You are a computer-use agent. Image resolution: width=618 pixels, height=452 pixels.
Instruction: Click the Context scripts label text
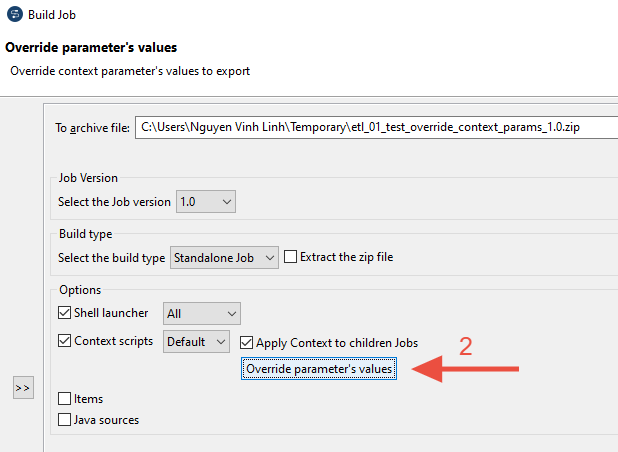point(114,341)
